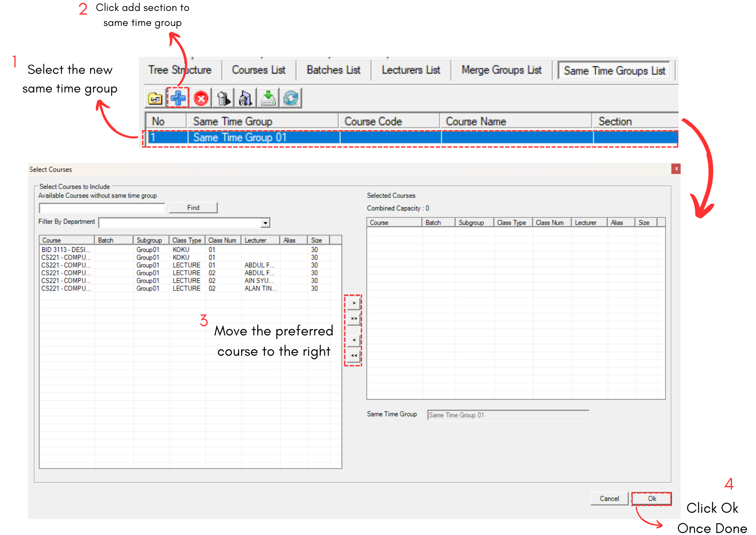The image size is (756, 535).
Task: Close the Select Courses dialog
Action: pyautogui.click(x=676, y=169)
